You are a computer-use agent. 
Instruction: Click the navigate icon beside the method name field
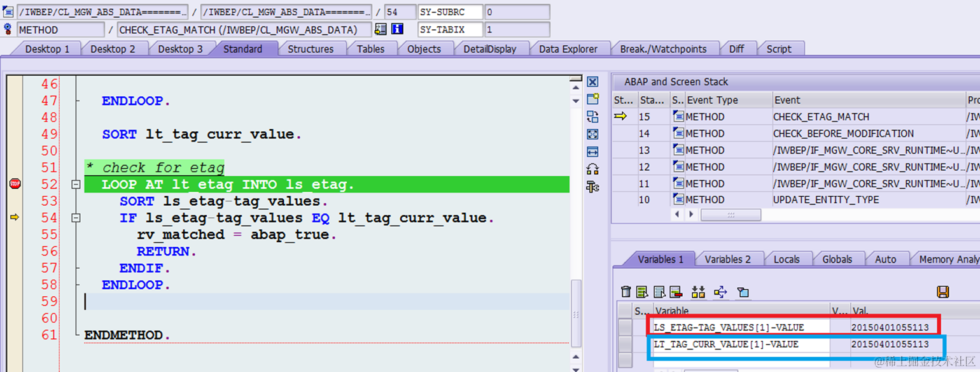pyautogui.click(x=381, y=29)
